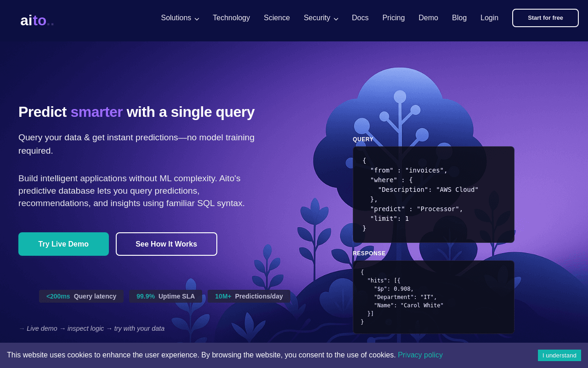Click the "from" : "invoices" query line
Viewport: 588px width, 368px height.
pos(409,170)
